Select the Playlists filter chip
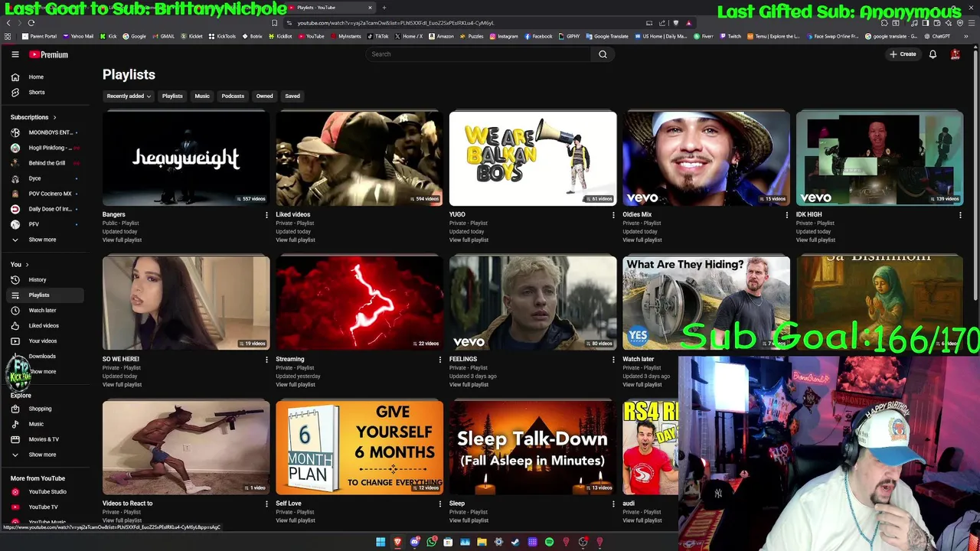980x551 pixels. pos(172,96)
